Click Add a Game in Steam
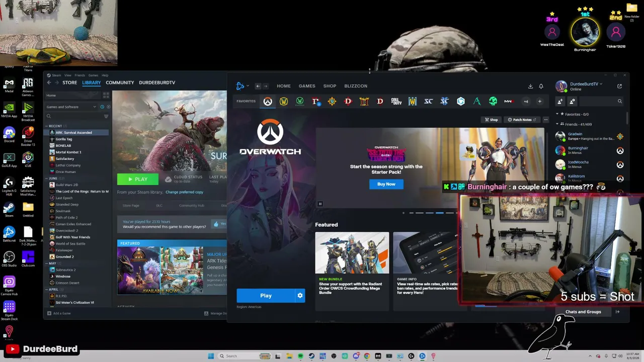The width and height of the screenshot is (644, 362). (x=59, y=313)
